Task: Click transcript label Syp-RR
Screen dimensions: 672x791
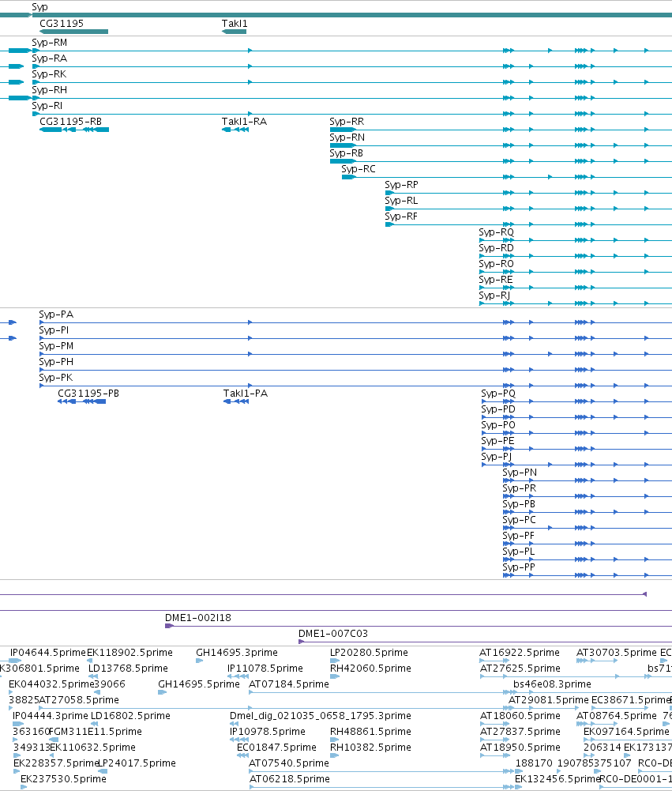Action: 347,122
